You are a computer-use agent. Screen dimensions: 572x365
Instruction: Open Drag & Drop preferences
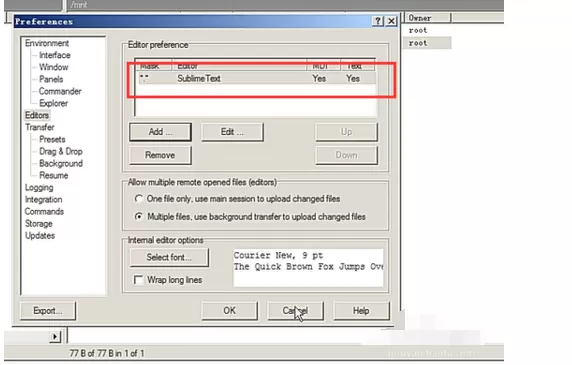[x=61, y=151]
